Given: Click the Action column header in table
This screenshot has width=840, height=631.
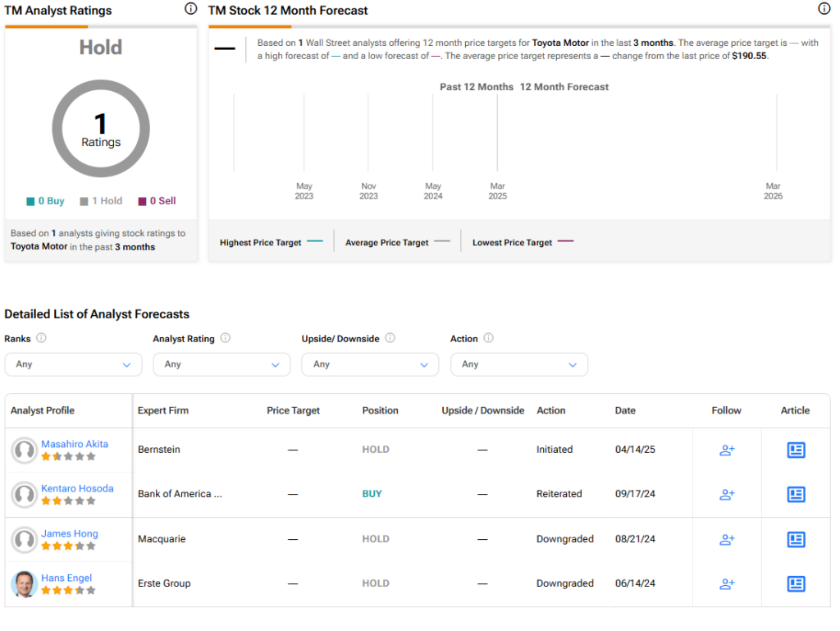Looking at the screenshot, I should click(550, 410).
